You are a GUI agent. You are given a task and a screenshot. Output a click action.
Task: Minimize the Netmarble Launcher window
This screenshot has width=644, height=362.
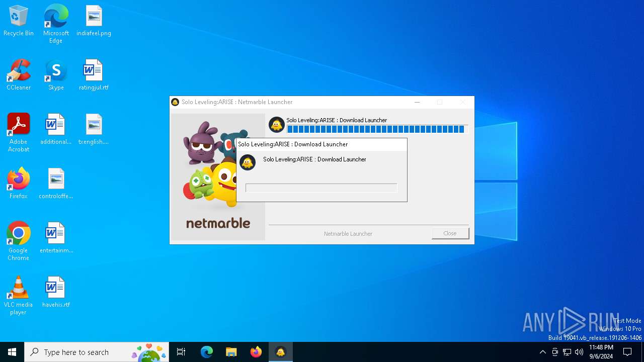pos(417,102)
